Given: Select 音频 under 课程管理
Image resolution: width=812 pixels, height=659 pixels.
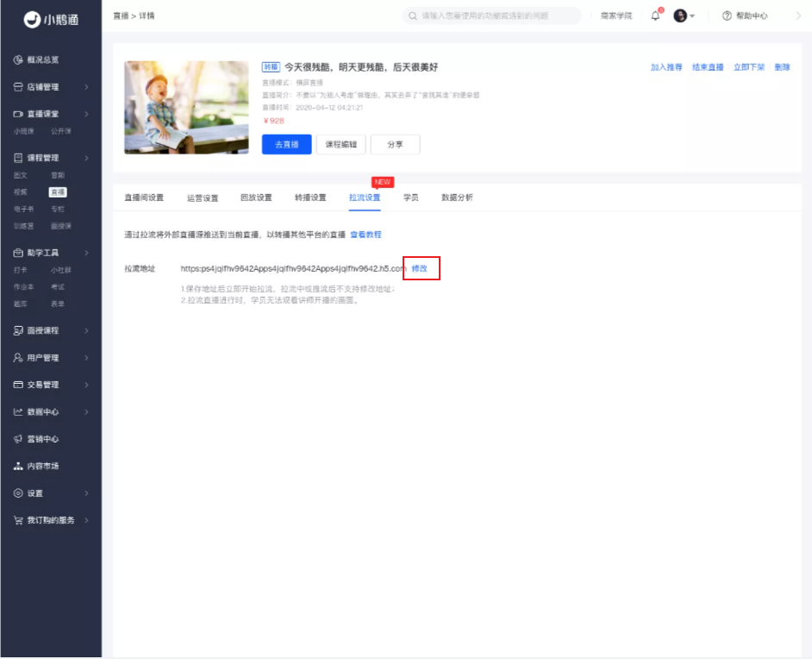Looking at the screenshot, I should click(58, 175).
